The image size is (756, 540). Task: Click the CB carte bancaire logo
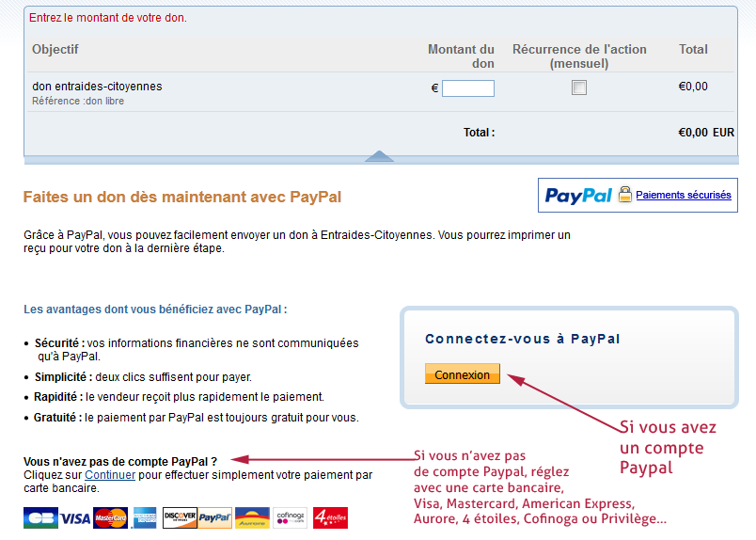[40, 517]
